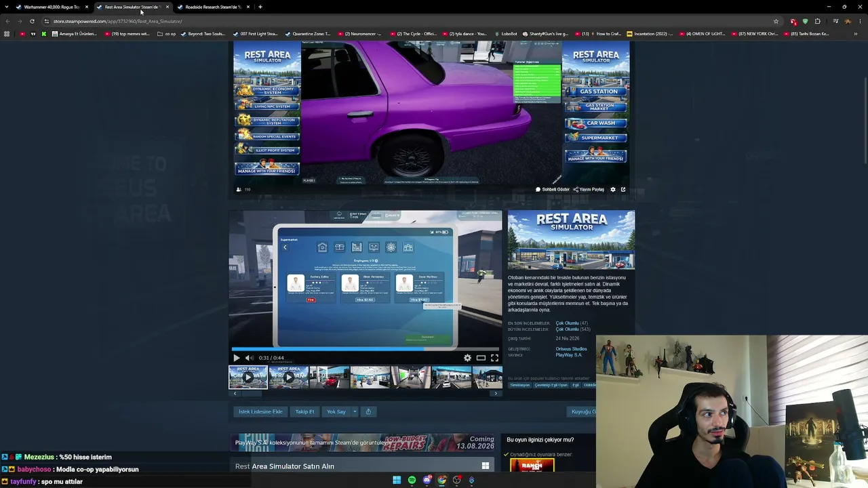Open the PlayWay S.A. publisher link
Screen dimensions: 868x488
coord(568,355)
